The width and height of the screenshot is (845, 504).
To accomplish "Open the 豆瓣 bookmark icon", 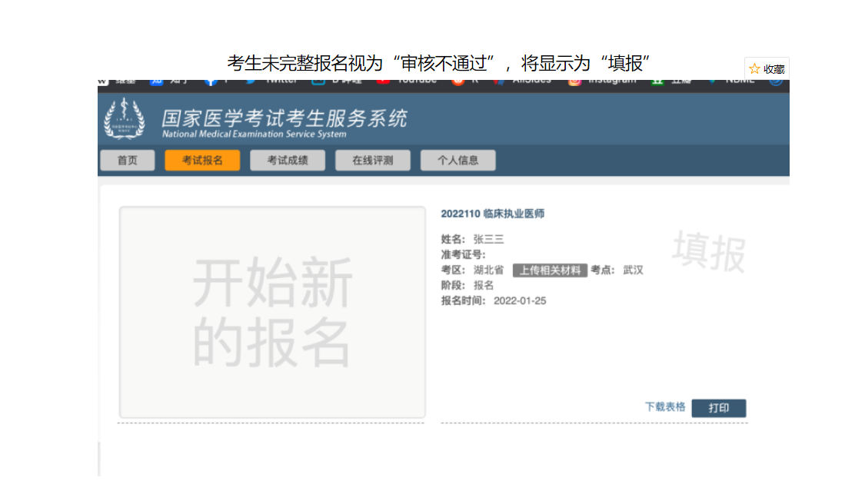I will tap(657, 81).
